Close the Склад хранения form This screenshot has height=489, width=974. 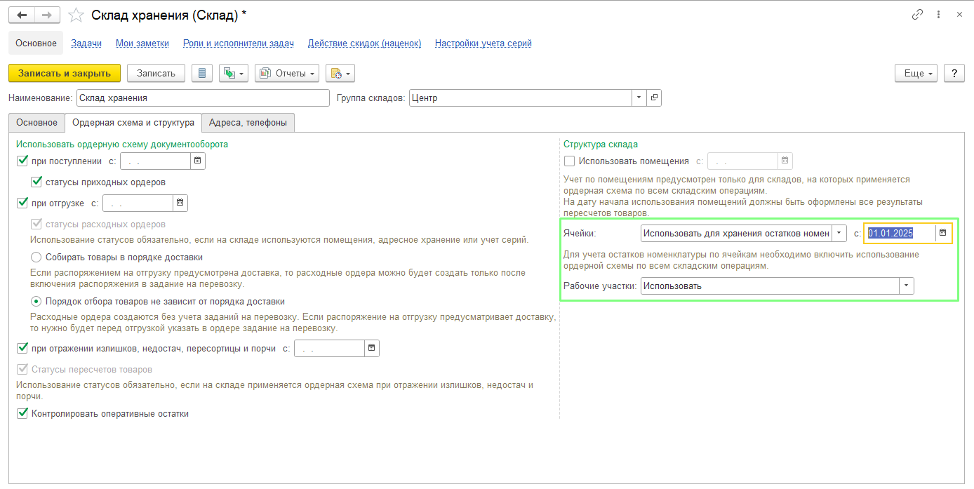click(959, 15)
